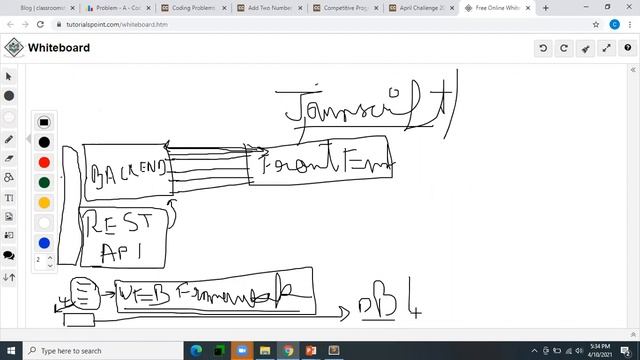Reload the whiteboard page
This screenshot has height=360, width=640.
click(40, 24)
